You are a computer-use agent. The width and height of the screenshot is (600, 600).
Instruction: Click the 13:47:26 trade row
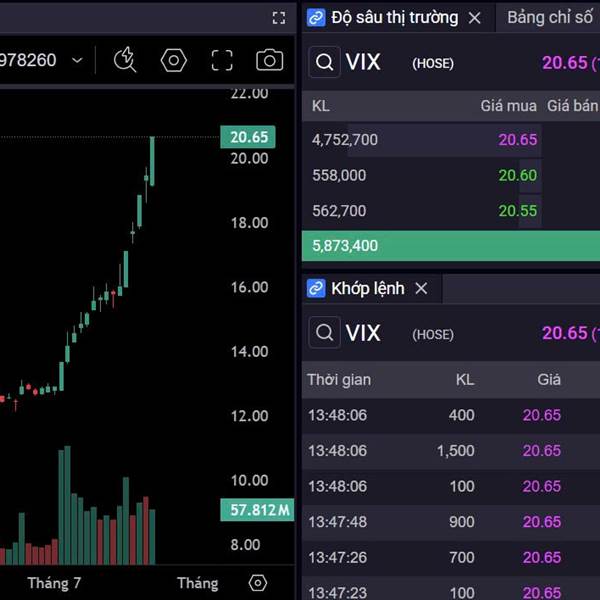[451, 558]
